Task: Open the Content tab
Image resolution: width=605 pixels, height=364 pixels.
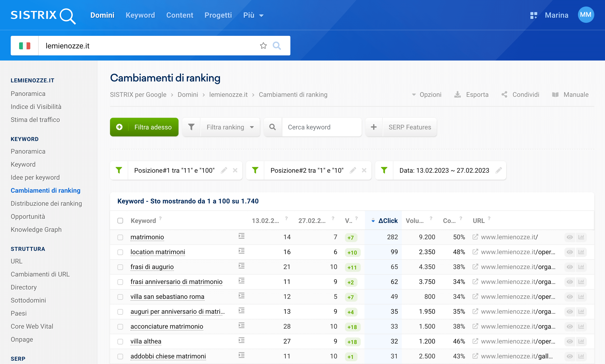Action: [180, 15]
